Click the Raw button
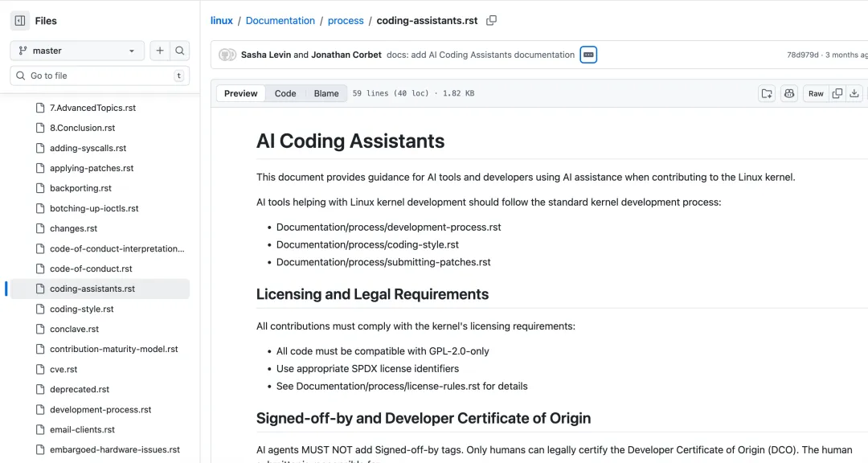The height and width of the screenshot is (463, 868). pos(816,93)
